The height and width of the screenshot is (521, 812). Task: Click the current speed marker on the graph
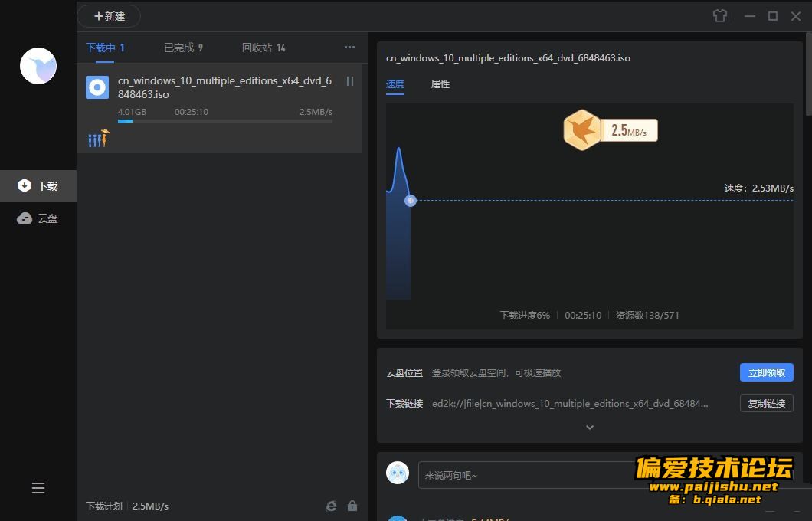(411, 201)
